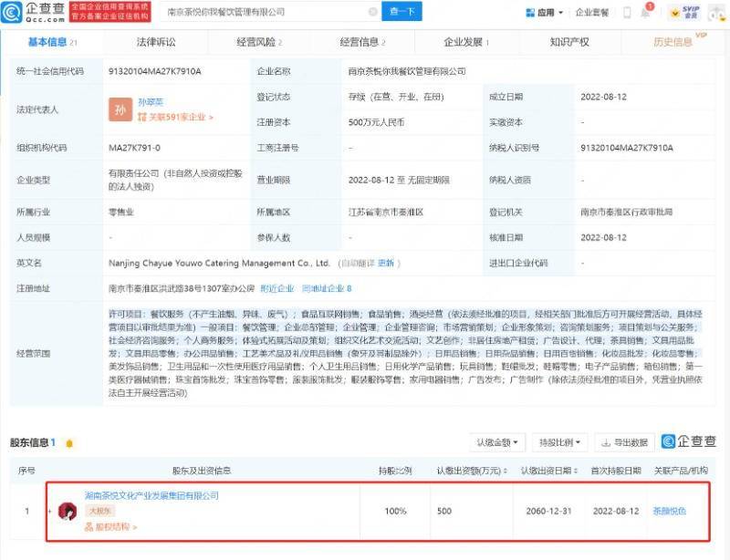Open the mobile phone icon in header
Viewport: 730px width, 560px height.
click(627, 13)
